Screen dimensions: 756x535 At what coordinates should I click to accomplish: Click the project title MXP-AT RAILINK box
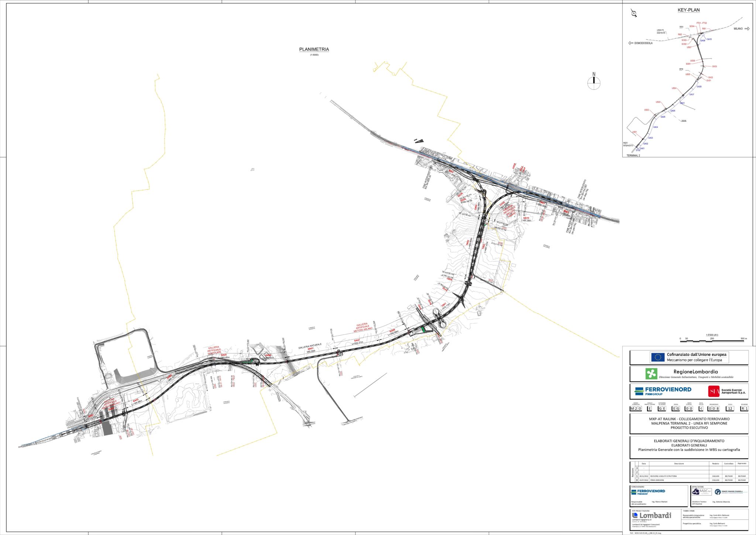(689, 423)
